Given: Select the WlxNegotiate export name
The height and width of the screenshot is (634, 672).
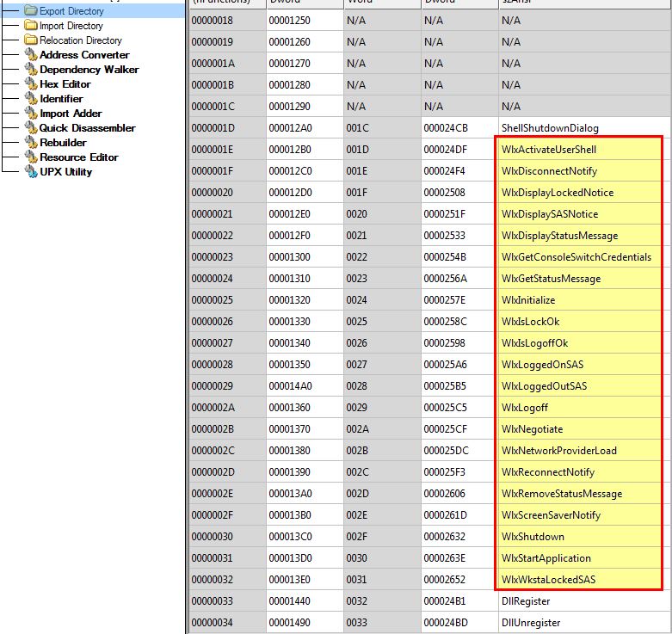Looking at the screenshot, I should 532,428.
